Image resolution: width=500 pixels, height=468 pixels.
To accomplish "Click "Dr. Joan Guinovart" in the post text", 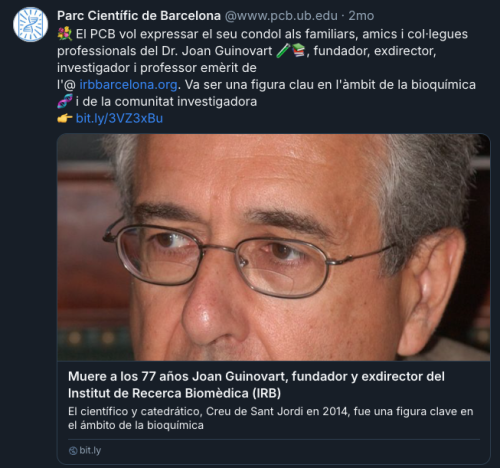I will (217, 51).
